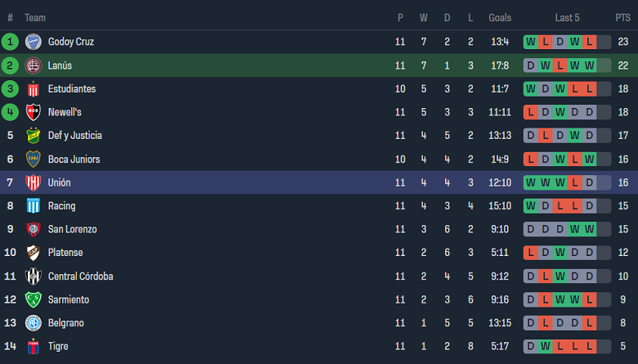Click the Last 5 column header

tap(567, 17)
